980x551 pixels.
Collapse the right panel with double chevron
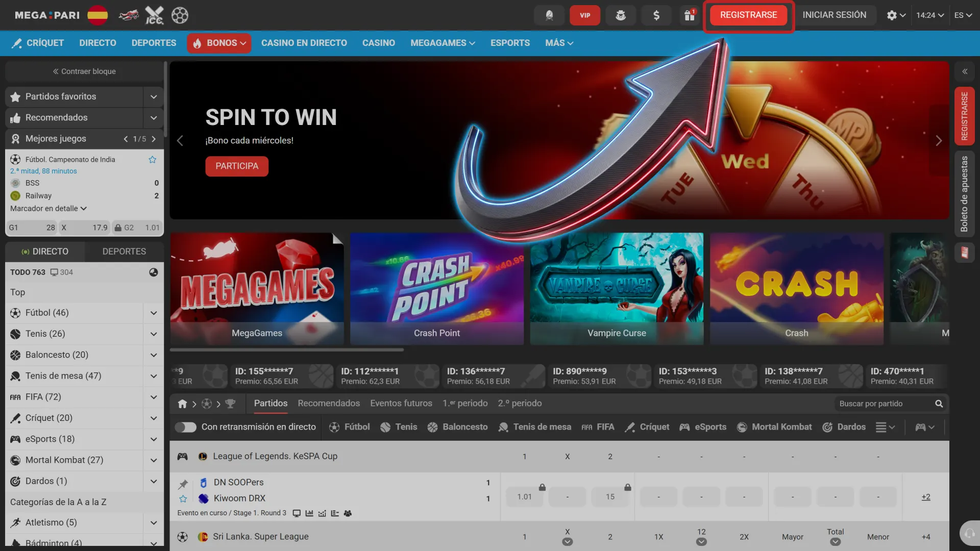[965, 72]
